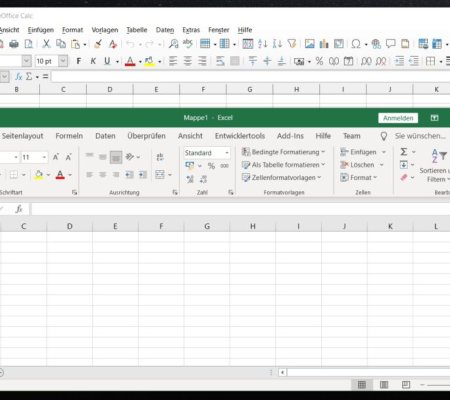
Task: Click Excel thousands separator 000 icon
Action: [x=225, y=166]
